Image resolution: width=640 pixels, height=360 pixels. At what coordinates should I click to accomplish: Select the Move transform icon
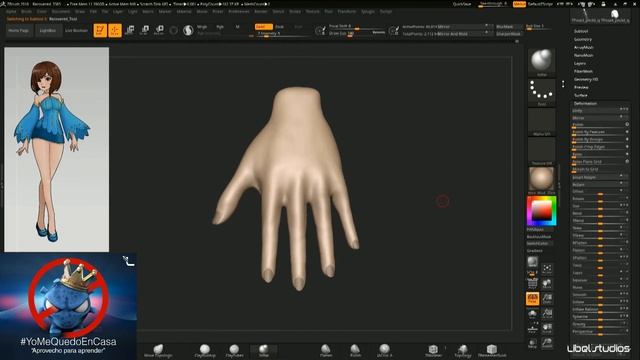[x=130, y=30]
